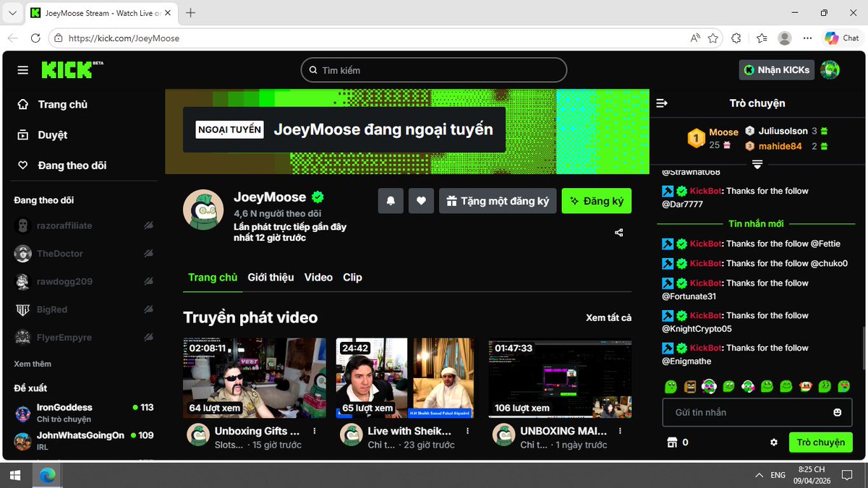This screenshot has width=868, height=488.
Task: Open chat settings gear icon
Action: (x=774, y=442)
